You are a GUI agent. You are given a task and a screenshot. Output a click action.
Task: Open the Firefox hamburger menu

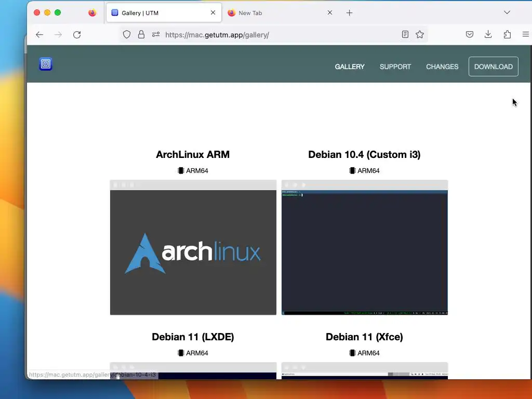point(526,34)
